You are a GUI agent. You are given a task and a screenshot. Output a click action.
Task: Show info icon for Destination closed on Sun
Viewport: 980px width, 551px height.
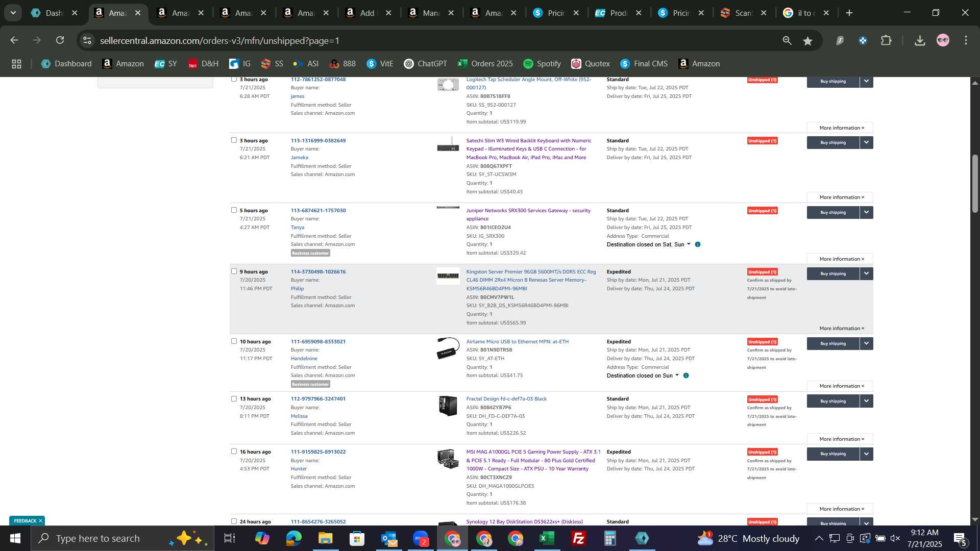click(x=686, y=375)
